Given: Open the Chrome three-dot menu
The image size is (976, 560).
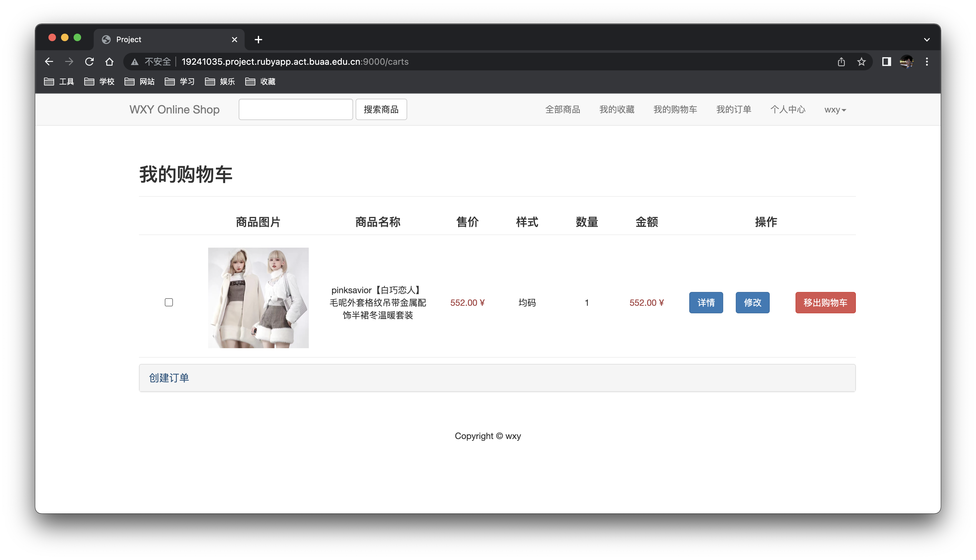Looking at the screenshot, I should pyautogui.click(x=927, y=62).
